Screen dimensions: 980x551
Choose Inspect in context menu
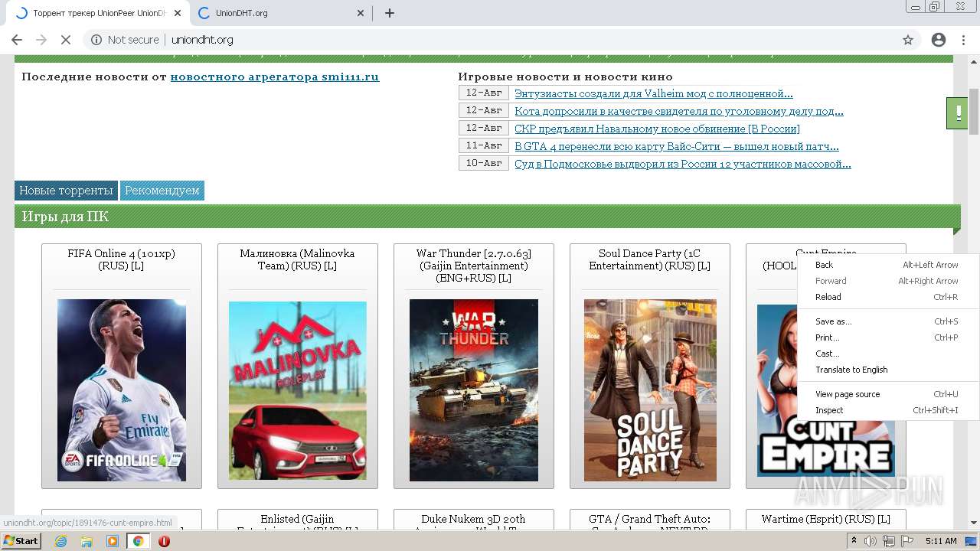(x=887, y=410)
